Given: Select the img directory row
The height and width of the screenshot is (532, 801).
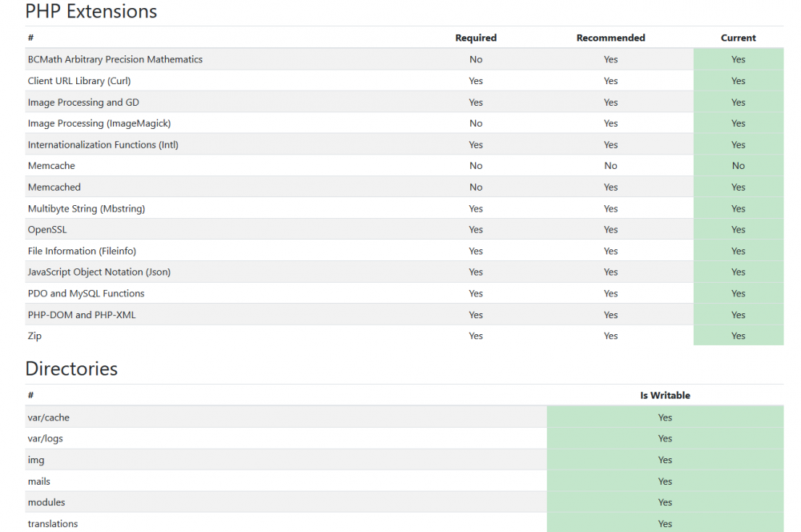Looking at the screenshot, I should point(404,459).
